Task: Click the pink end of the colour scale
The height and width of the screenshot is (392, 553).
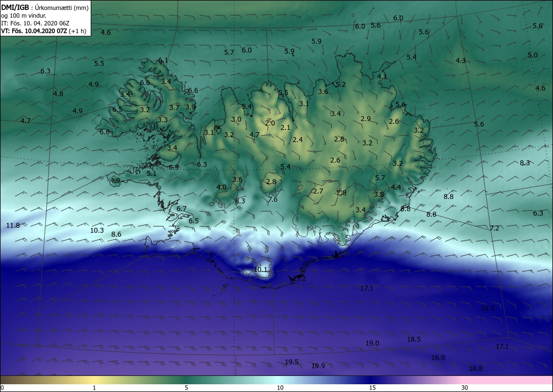Action: point(508,380)
